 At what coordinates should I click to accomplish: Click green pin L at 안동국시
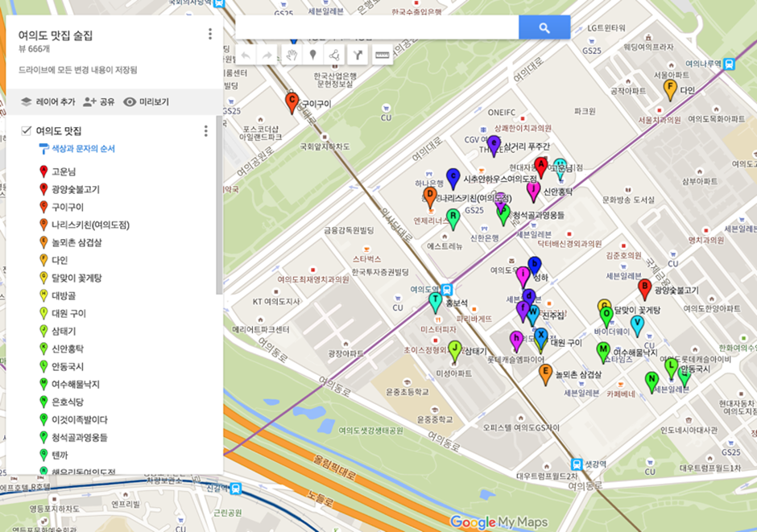671,369
